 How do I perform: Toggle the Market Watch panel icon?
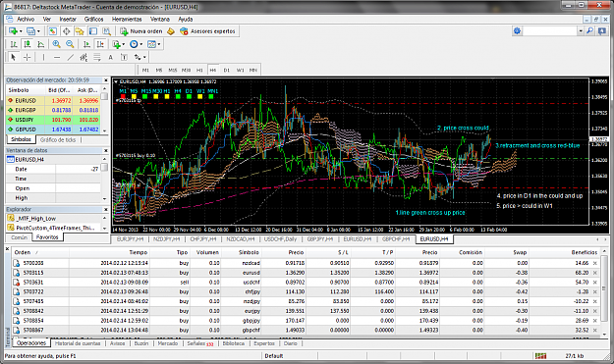pyautogui.click(x=52, y=30)
